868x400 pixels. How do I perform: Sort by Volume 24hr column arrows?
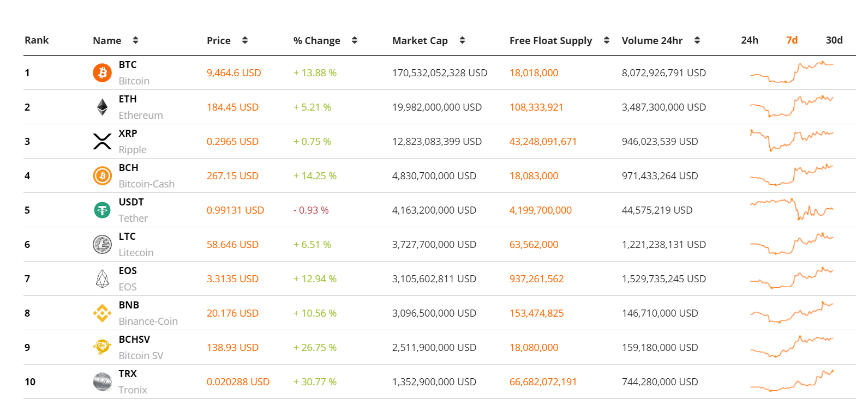click(697, 40)
